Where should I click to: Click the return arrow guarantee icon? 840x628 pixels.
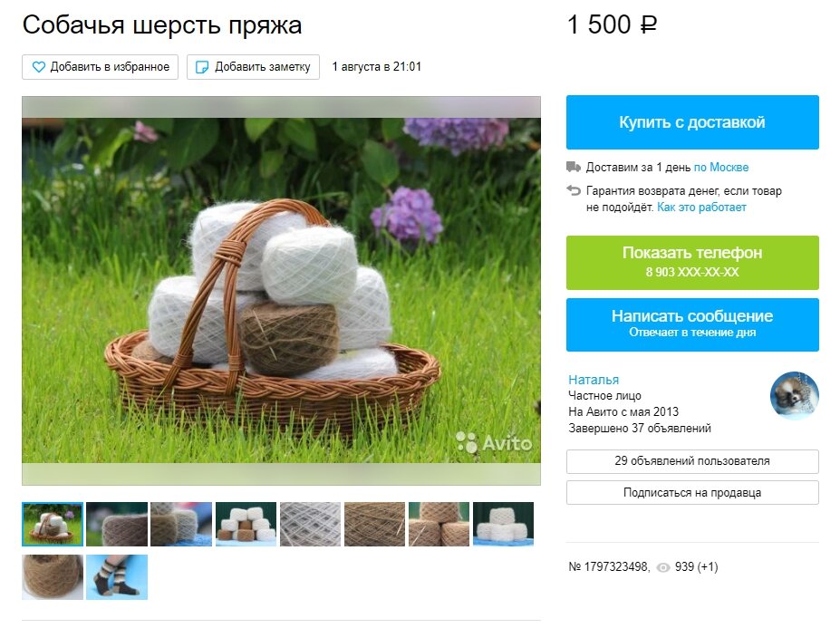[x=574, y=190]
